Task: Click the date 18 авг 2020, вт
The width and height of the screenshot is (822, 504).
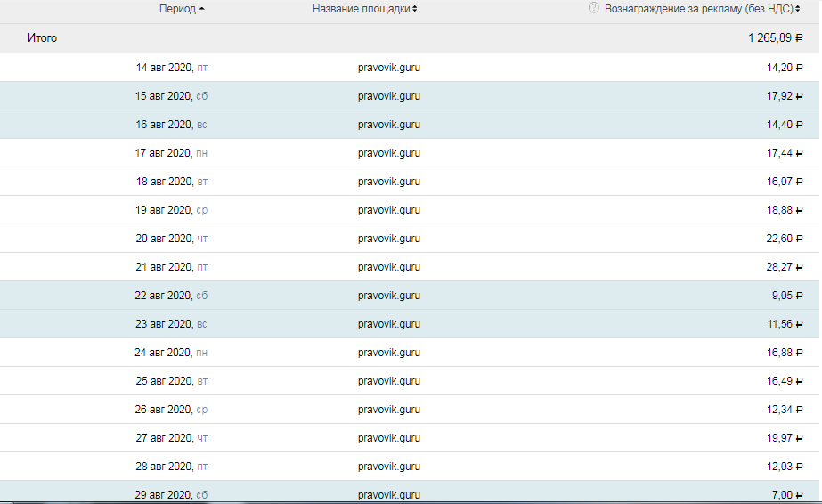Action: [x=171, y=182]
